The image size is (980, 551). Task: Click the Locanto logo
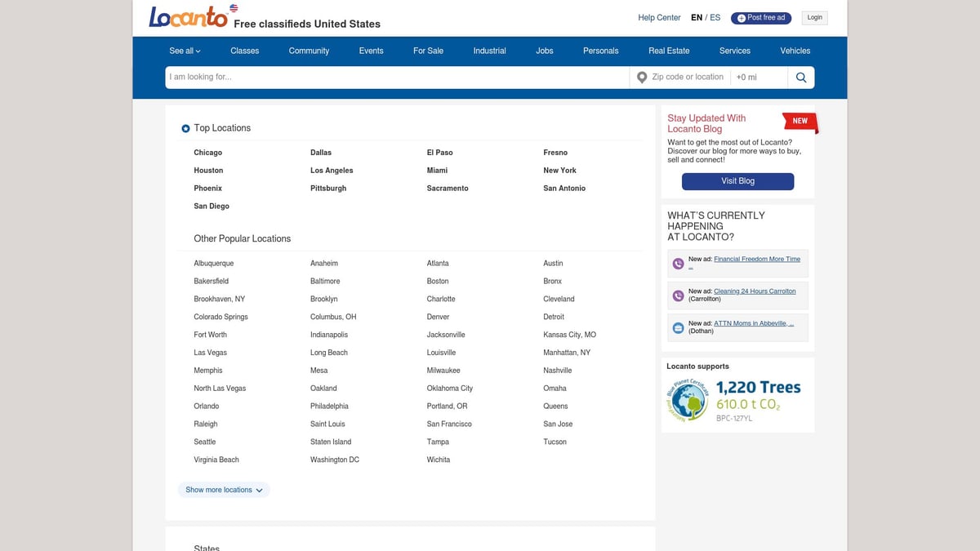pos(186,16)
